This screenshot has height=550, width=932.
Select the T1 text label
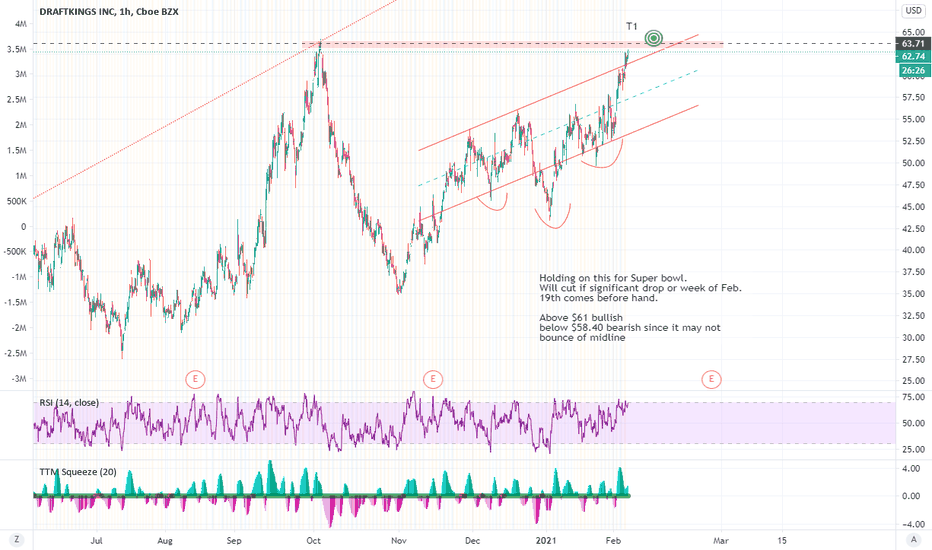(x=631, y=26)
